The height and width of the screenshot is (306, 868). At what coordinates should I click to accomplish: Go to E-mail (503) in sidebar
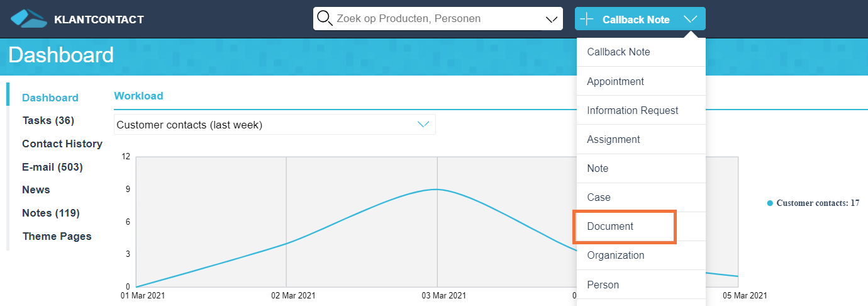[x=53, y=167]
